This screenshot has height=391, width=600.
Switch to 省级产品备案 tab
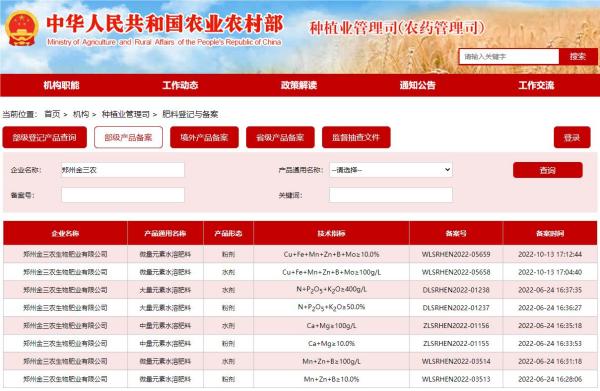click(280, 137)
